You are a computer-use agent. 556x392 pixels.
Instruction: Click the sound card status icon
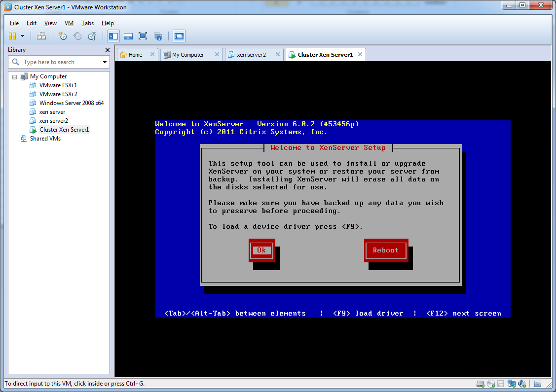521,384
